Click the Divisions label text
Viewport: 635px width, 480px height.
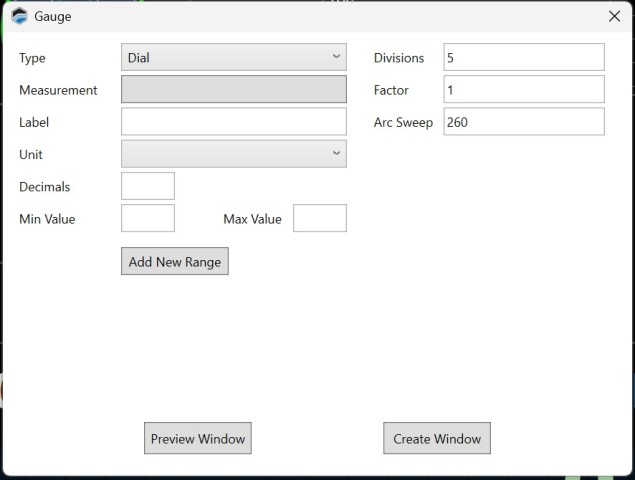click(x=399, y=58)
